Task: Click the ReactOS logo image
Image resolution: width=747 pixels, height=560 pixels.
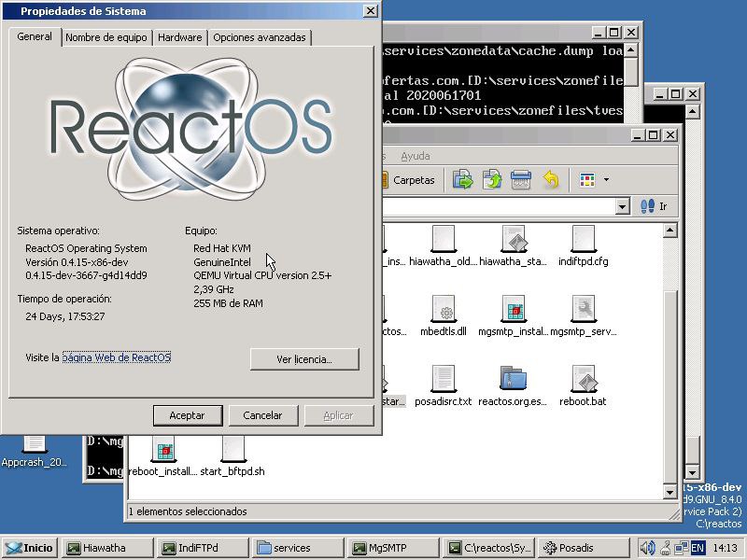Action: tap(190, 129)
